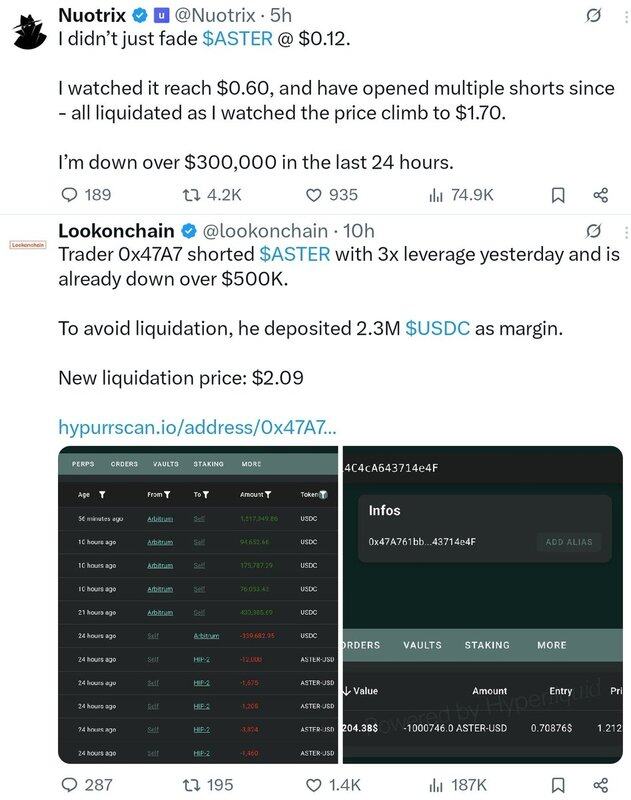Open replies on Nuotrix's tweet

tap(86, 195)
